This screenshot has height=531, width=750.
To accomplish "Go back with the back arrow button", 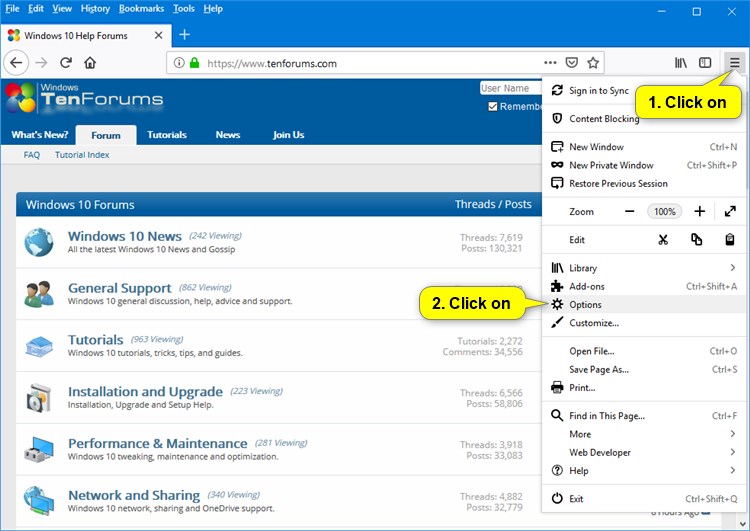I will coord(16,63).
